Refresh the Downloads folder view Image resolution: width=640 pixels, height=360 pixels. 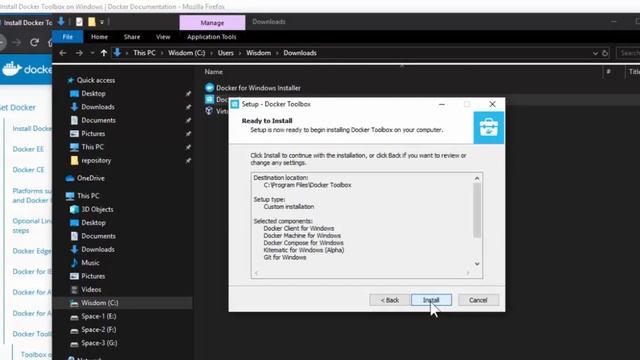[605, 53]
